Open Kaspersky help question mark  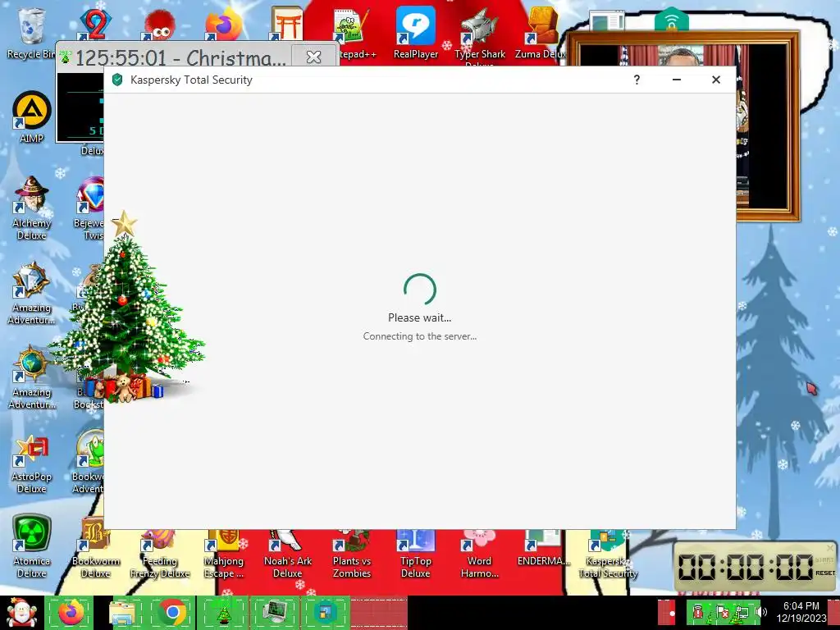click(637, 80)
